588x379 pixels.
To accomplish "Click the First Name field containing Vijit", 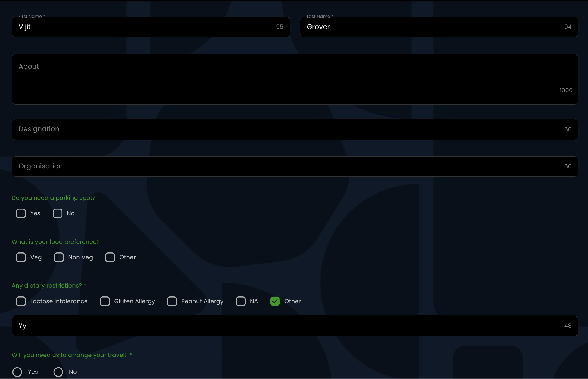I will [151, 27].
